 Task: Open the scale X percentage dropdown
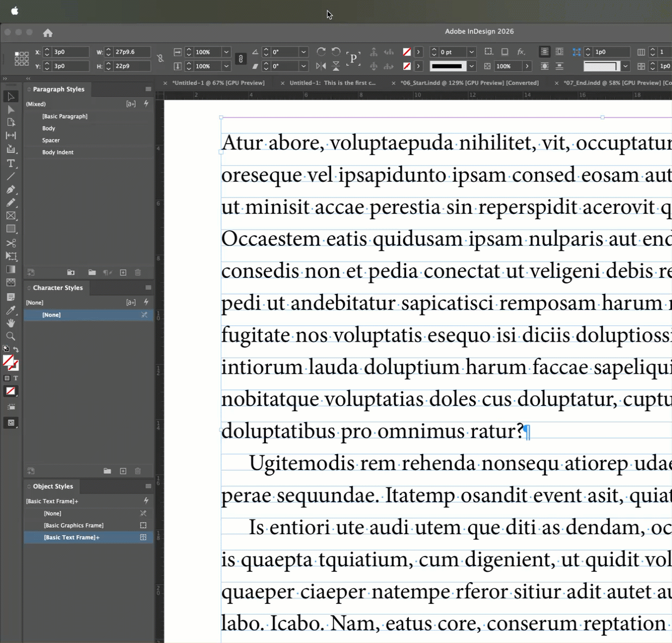(226, 52)
